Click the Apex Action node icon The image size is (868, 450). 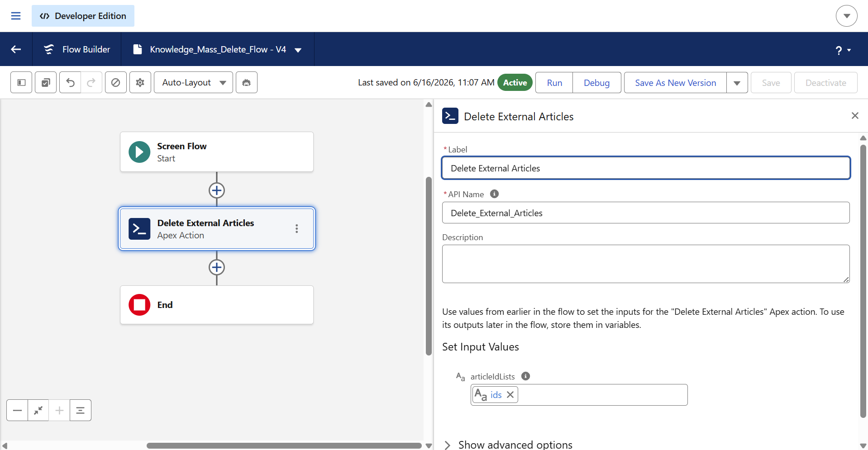[x=139, y=229]
